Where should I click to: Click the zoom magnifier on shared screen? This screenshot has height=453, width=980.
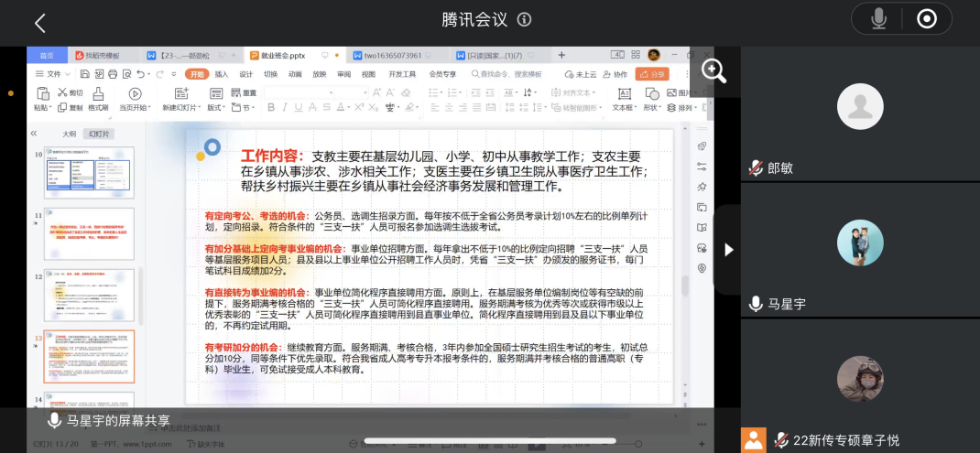(x=713, y=70)
